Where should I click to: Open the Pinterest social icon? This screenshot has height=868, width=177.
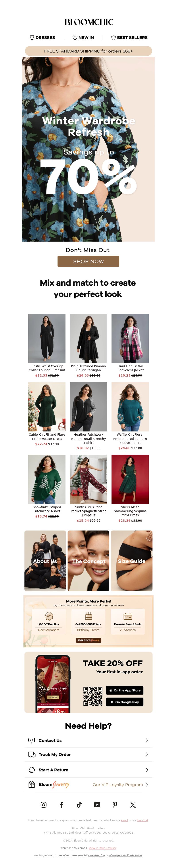[115, 805]
